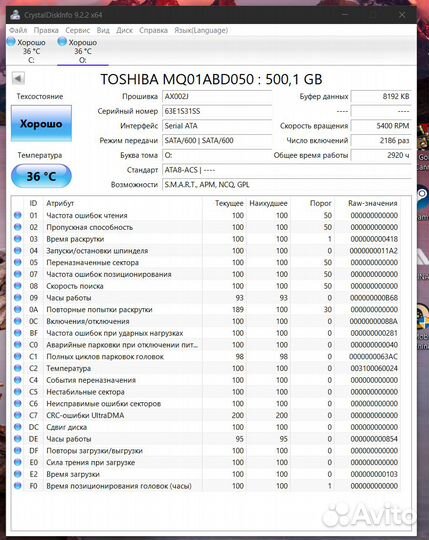Click status icon of row BF

tap(18, 333)
